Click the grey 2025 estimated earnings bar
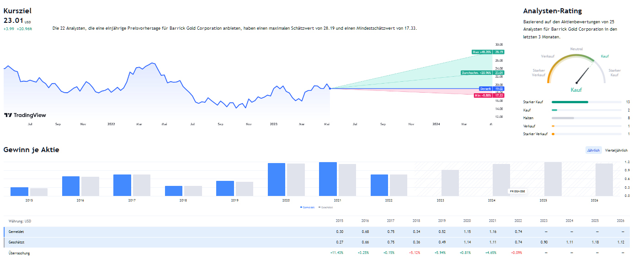 553,179
